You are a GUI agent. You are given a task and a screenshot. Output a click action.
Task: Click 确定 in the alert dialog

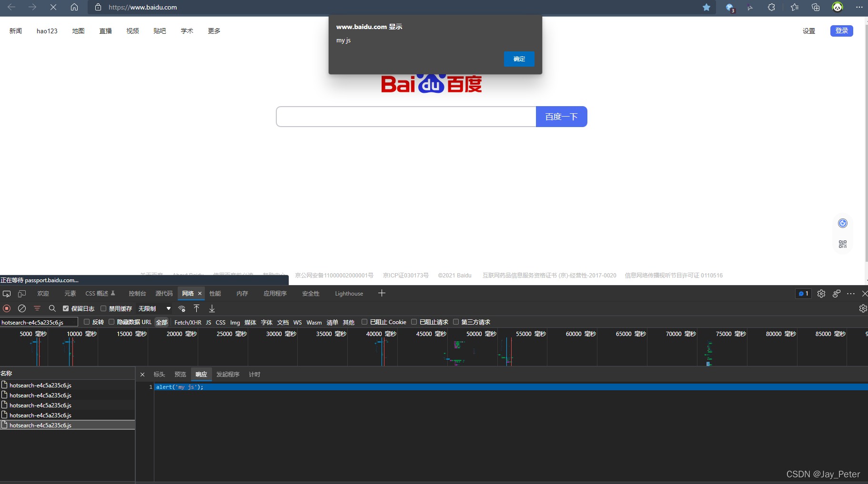pos(519,59)
